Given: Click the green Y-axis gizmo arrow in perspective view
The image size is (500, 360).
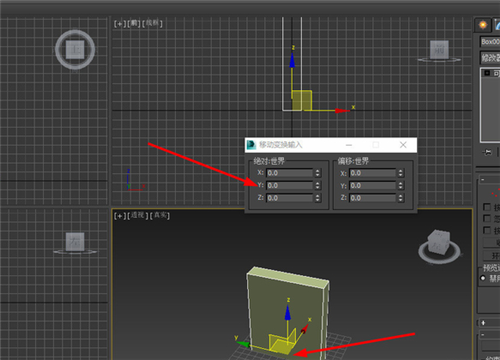Looking at the screenshot, I should tap(243, 343).
